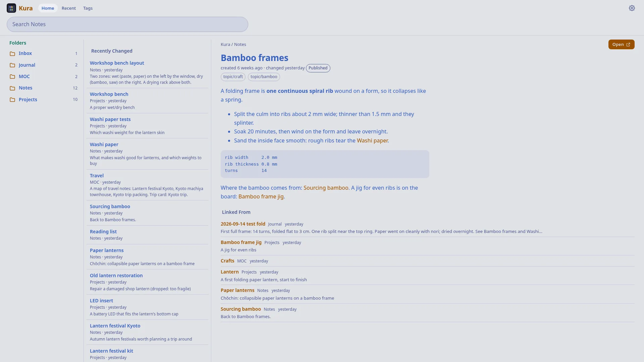Open Workshop bench layout note

pyautogui.click(x=117, y=63)
